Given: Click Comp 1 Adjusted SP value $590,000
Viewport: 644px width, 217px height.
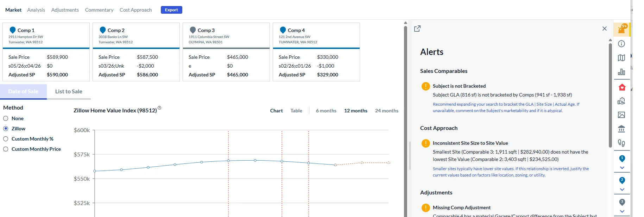Looking at the screenshot, I should (x=57, y=75).
